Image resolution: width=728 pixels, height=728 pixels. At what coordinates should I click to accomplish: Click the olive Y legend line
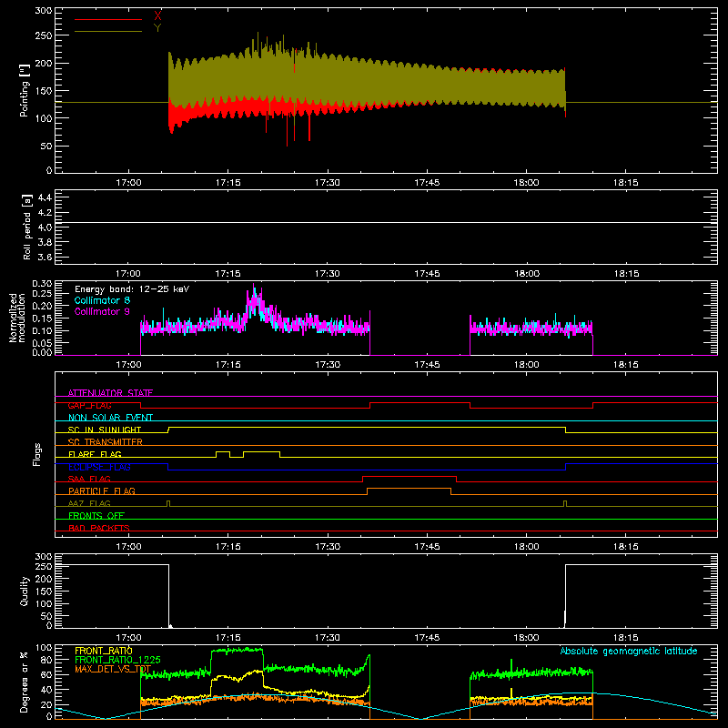(108, 31)
